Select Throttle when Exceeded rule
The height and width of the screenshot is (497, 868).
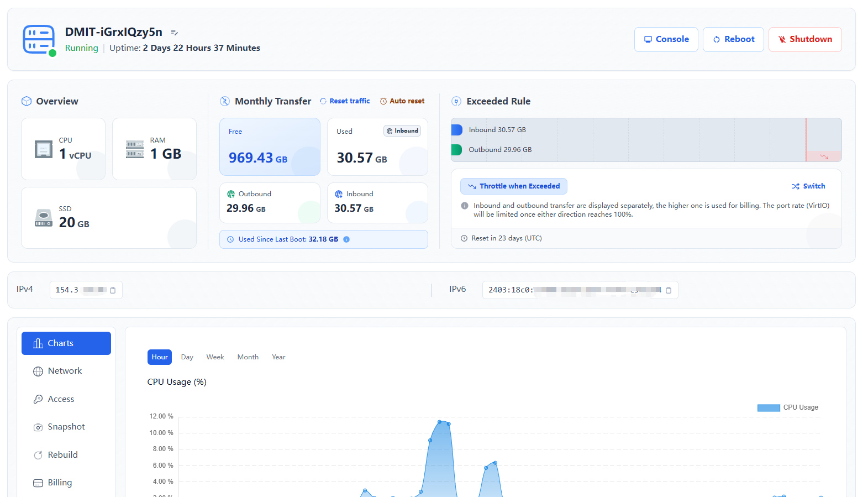tap(514, 186)
